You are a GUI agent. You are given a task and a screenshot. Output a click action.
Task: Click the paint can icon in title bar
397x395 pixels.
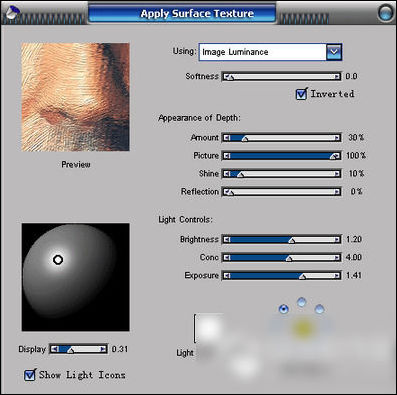tap(12, 13)
